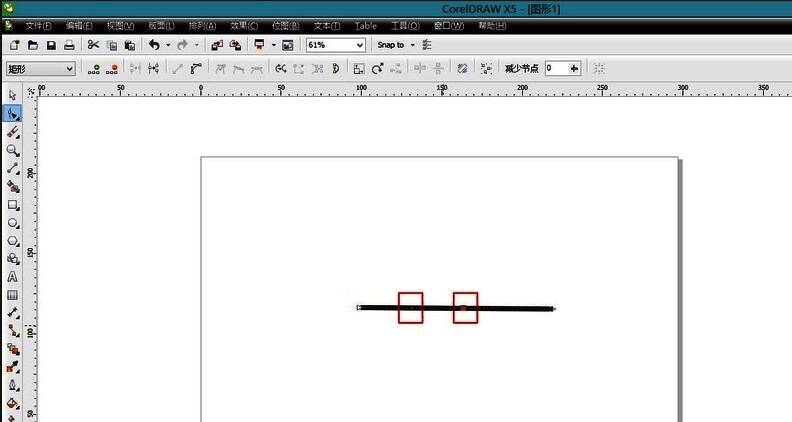Screen dimensions: 792x422
Task: Click the Print icon
Action: pyautogui.click(x=69, y=45)
